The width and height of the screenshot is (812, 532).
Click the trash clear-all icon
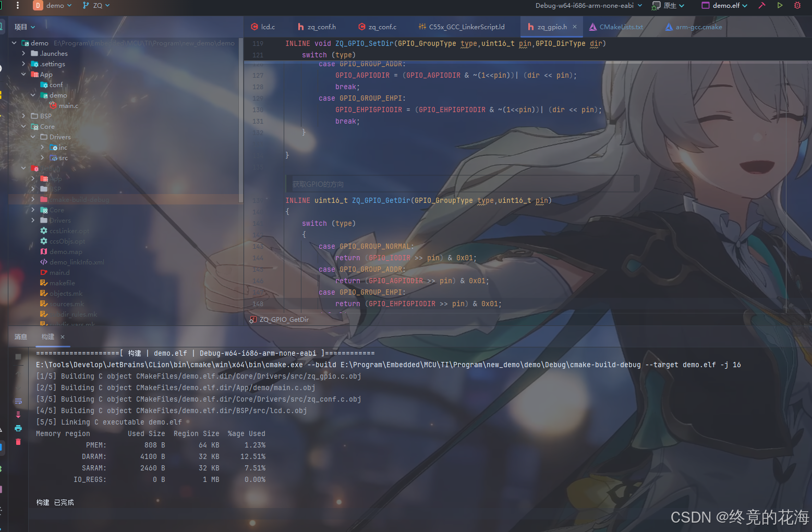(18, 442)
